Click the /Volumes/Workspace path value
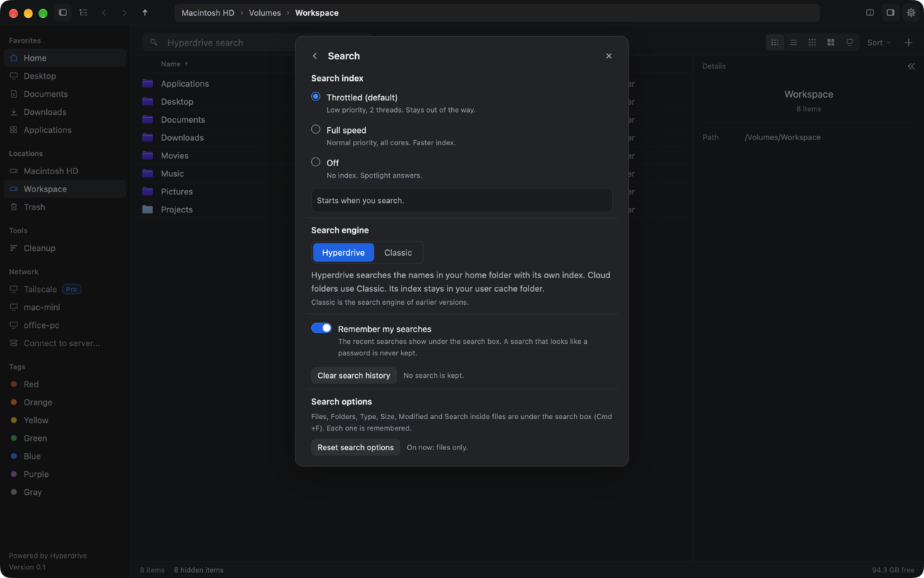Screen dimensions: 924x578 [x=783, y=137]
